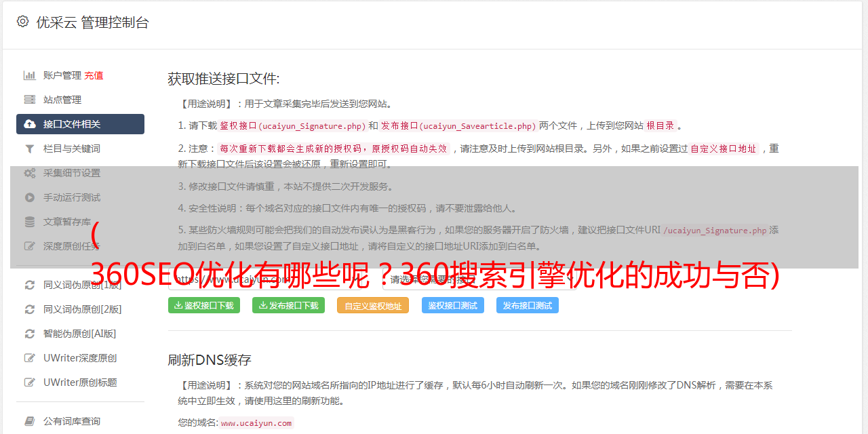868x434 pixels.
Task: Go to 栏目与关键词 in sidebar
Action: (x=80, y=149)
